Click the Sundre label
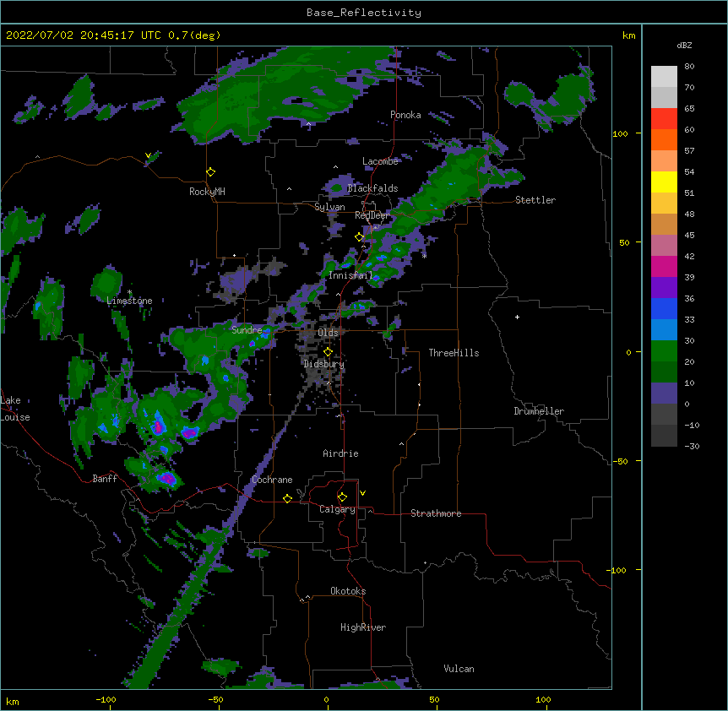 [247, 330]
